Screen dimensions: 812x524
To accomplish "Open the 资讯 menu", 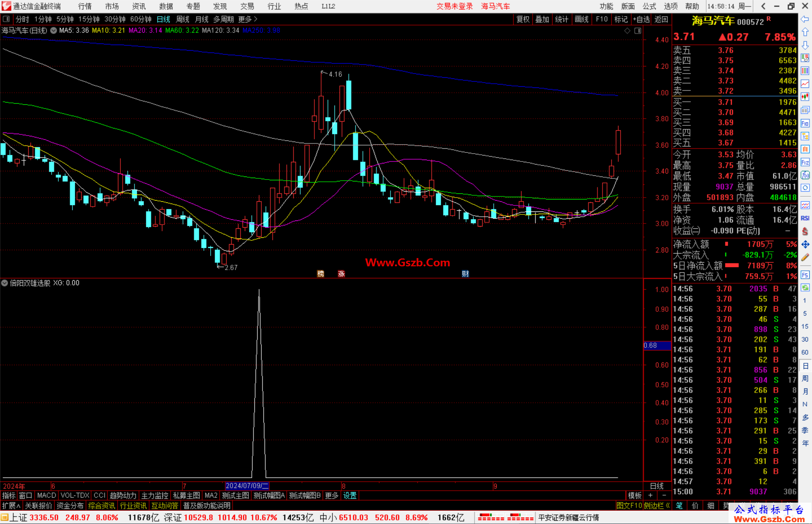I will (x=139, y=6).
